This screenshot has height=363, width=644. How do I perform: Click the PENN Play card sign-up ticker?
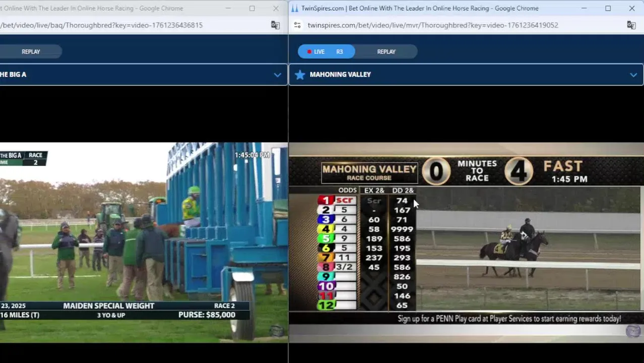point(509,319)
